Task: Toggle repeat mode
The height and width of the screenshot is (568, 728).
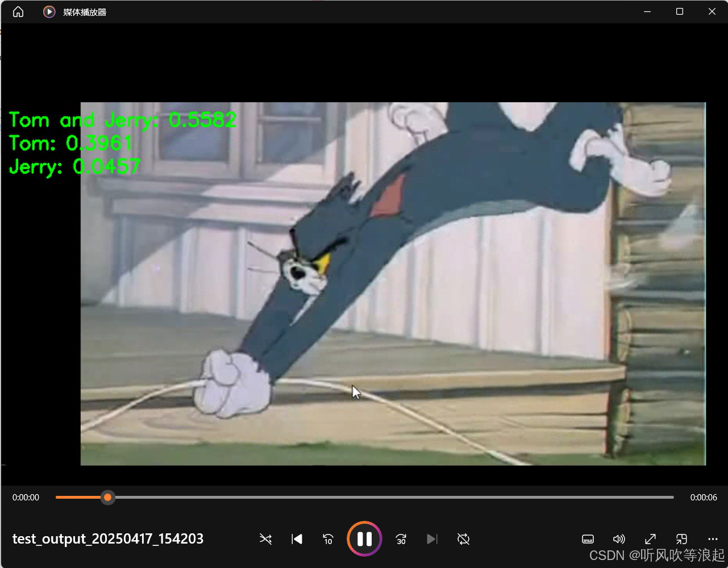Action: (463, 539)
